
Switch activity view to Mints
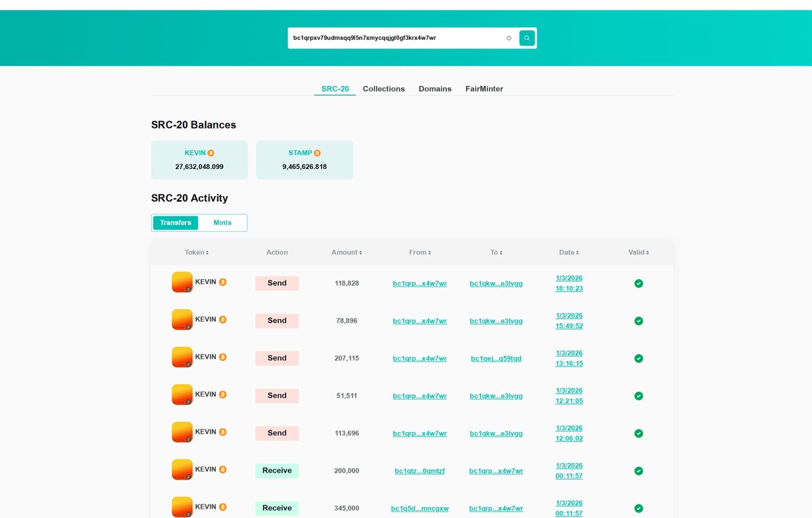223,222
